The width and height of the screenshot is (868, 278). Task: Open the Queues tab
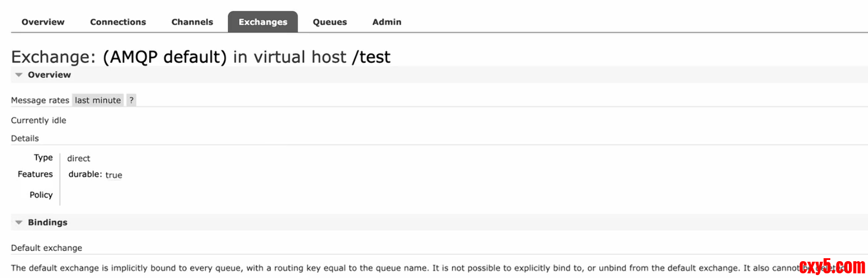[x=330, y=22]
